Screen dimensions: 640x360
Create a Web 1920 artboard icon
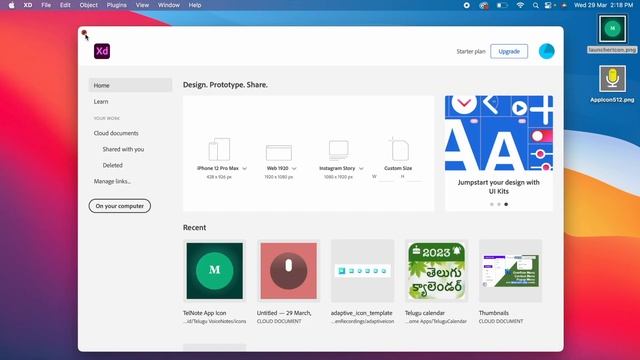[x=279, y=153]
